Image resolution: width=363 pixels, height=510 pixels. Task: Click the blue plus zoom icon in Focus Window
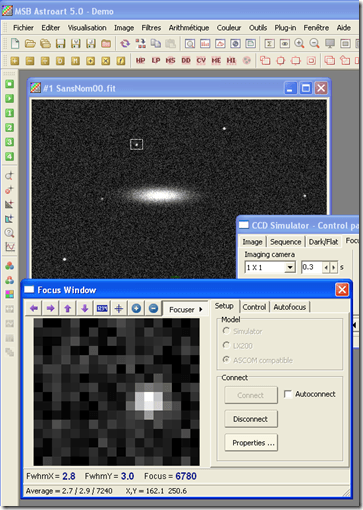coord(136,308)
